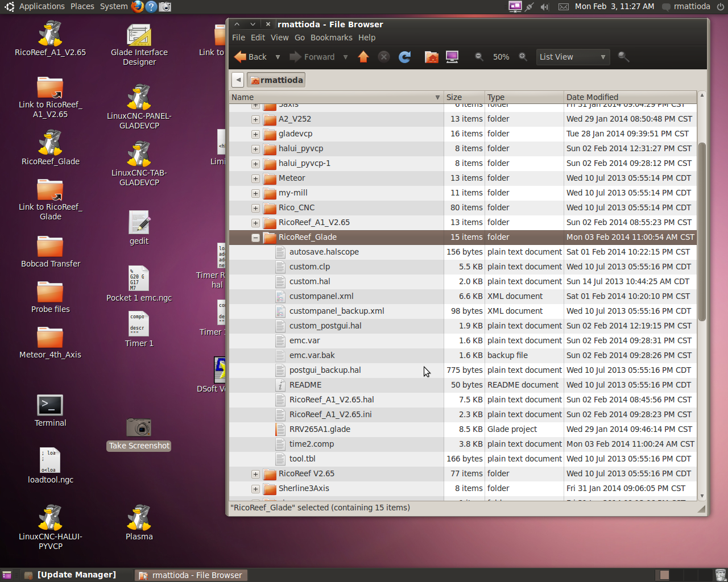
Task: Click the Back button
Action: (x=251, y=57)
